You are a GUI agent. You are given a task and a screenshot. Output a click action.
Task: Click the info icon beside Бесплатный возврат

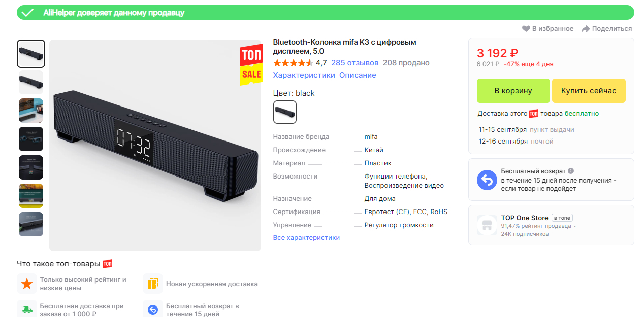coord(571,171)
